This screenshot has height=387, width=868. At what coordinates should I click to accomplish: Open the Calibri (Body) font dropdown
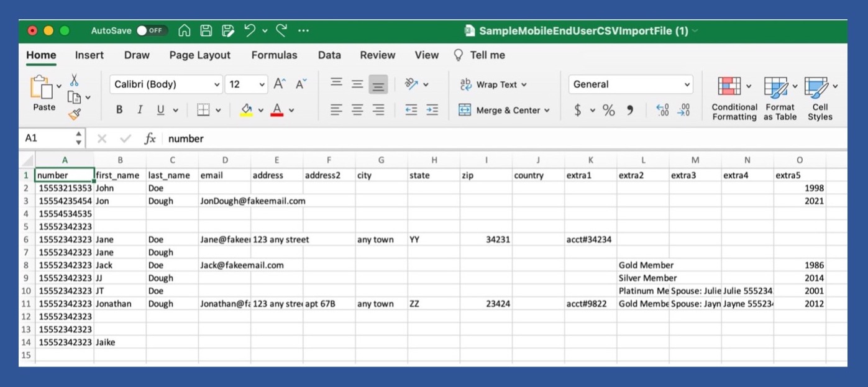click(167, 84)
